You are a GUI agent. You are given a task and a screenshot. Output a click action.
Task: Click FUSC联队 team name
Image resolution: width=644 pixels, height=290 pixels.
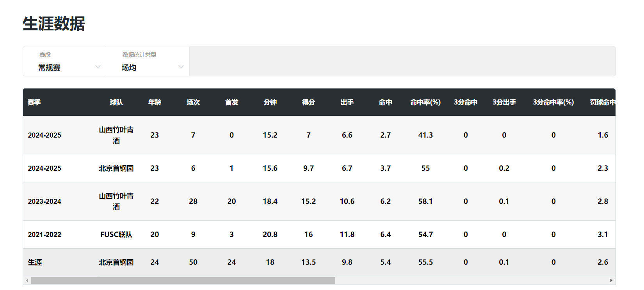[116, 235]
